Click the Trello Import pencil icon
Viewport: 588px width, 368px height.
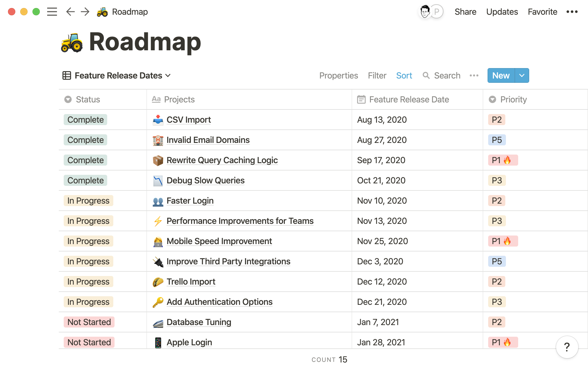pyautogui.click(x=157, y=281)
